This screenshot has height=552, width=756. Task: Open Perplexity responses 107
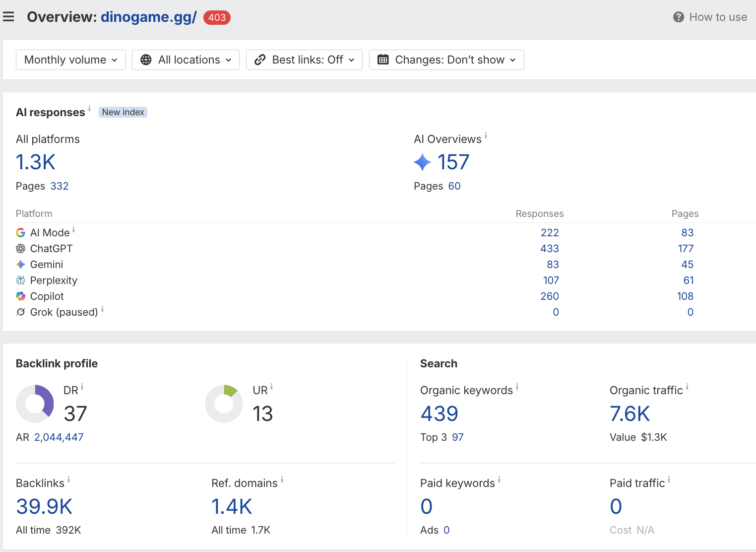click(551, 280)
